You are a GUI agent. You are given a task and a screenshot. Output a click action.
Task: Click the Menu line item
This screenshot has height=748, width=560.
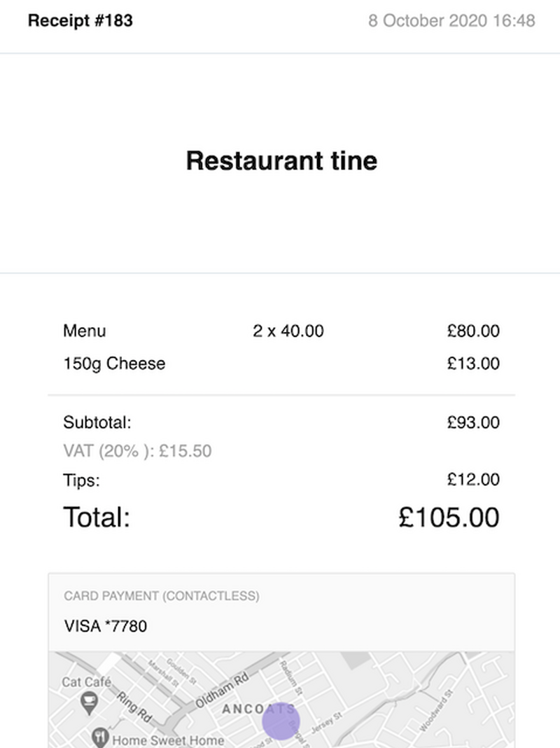[x=85, y=331]
